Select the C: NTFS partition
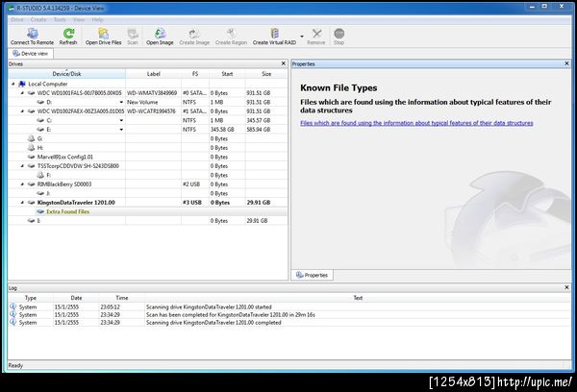 [147, 120]
